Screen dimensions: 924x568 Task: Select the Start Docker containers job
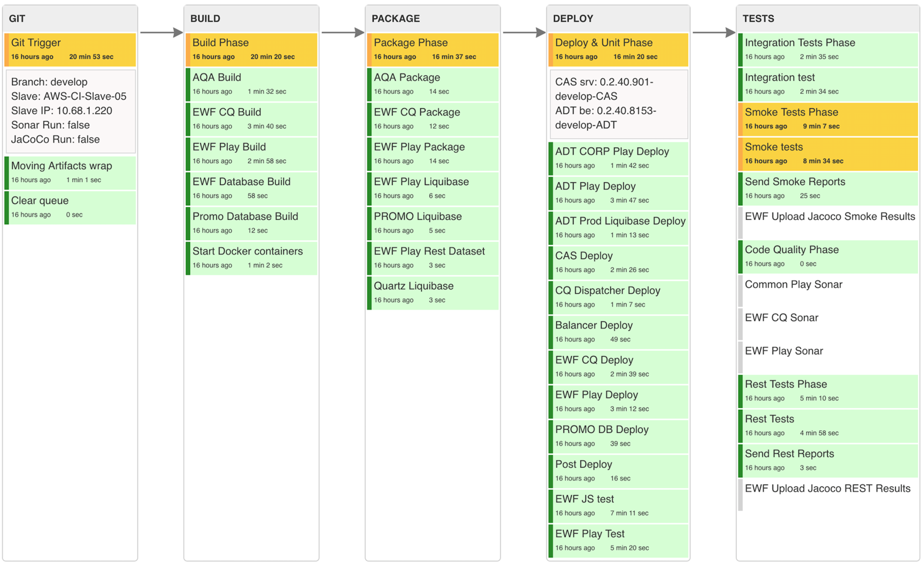[247, 251]
